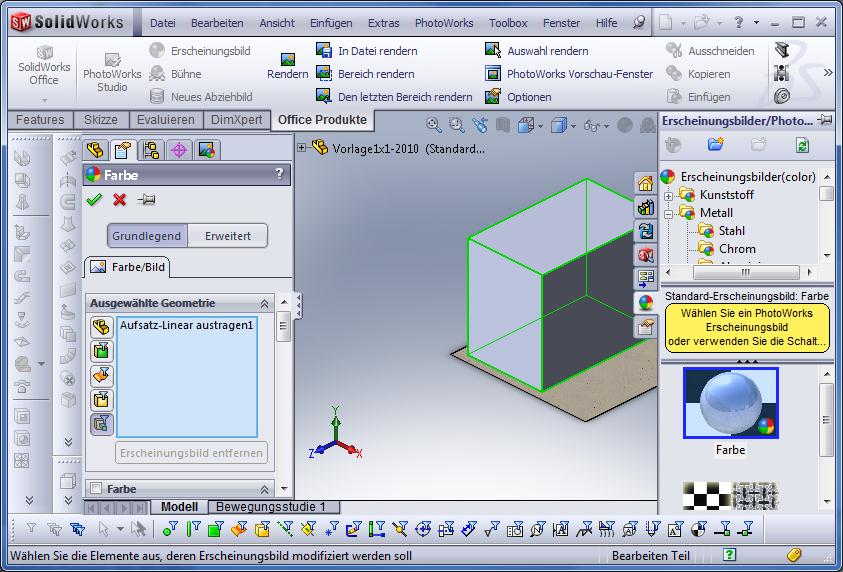Click Erscheinungsbild entfernen button
This screenshot has width=843, height=572.
(x=192, y=453)
